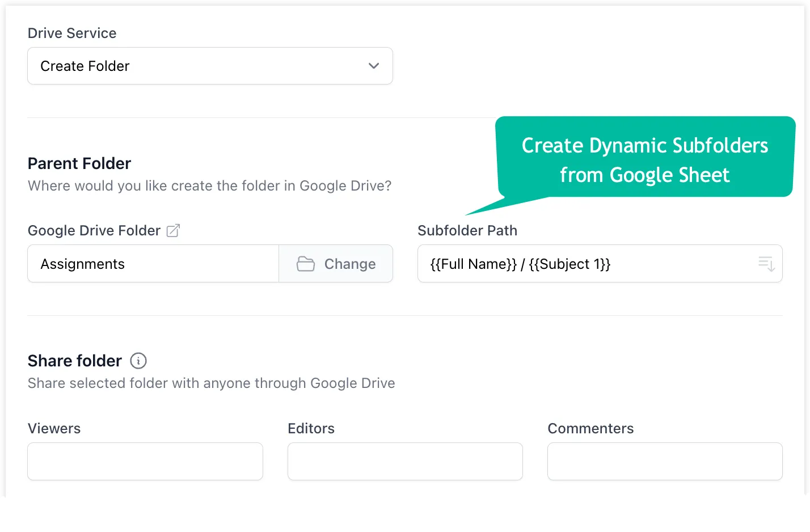
Task: Click the Viewers field label
Action: (54, 429)
